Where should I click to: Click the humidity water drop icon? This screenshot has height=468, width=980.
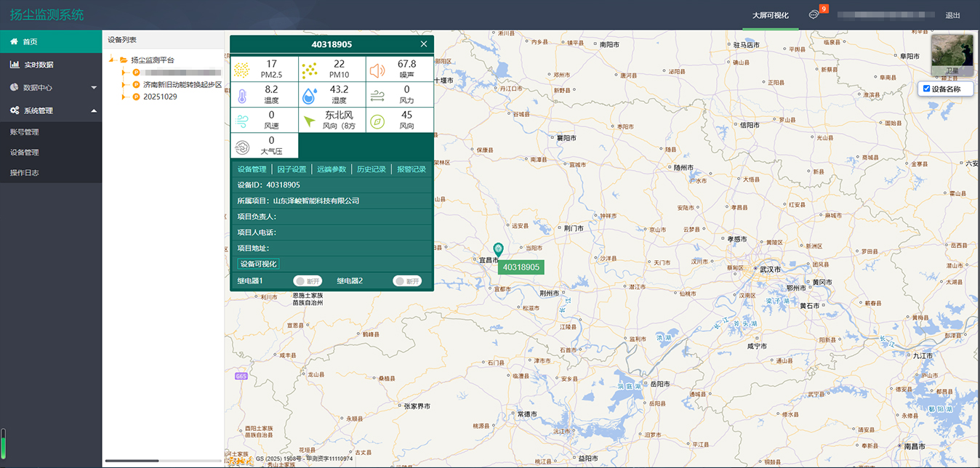point(310,94)
